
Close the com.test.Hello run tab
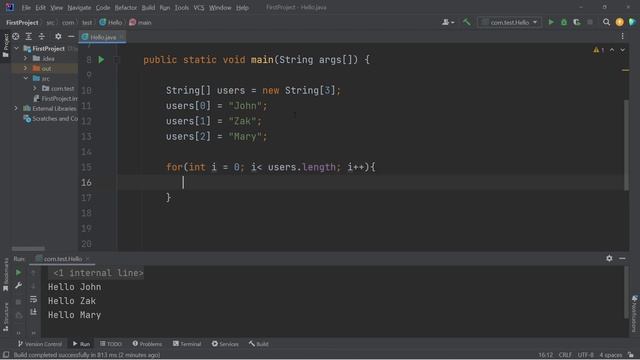[x=87, y=259]
